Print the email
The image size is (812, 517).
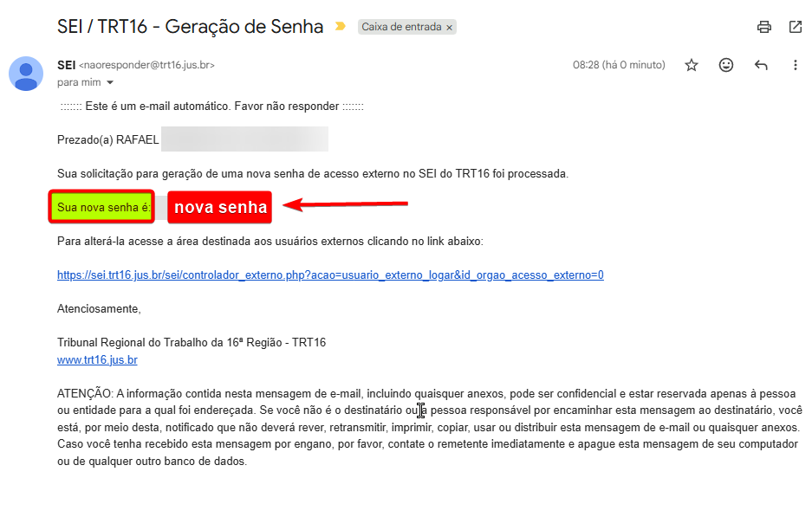[763, 27]
